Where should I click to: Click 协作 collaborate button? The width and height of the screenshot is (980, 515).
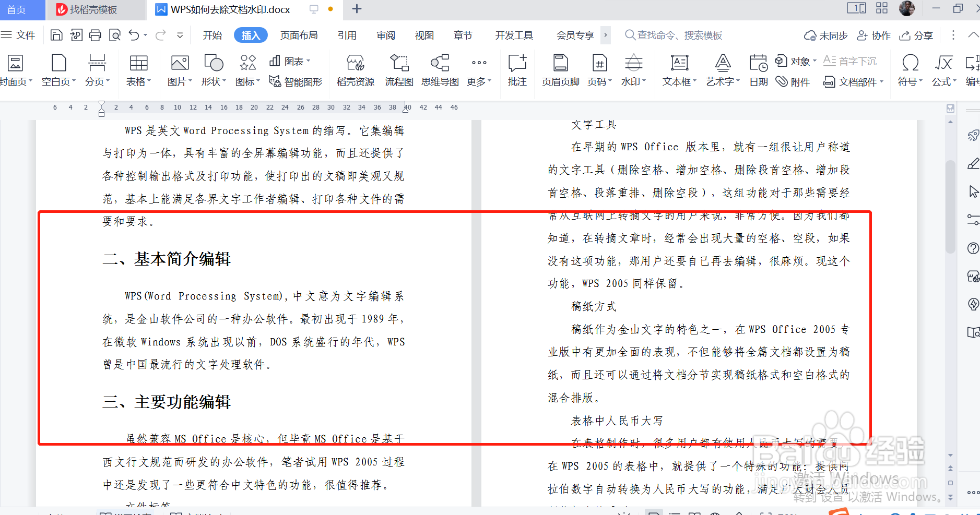pyautogui.click(x=874, y=35)
